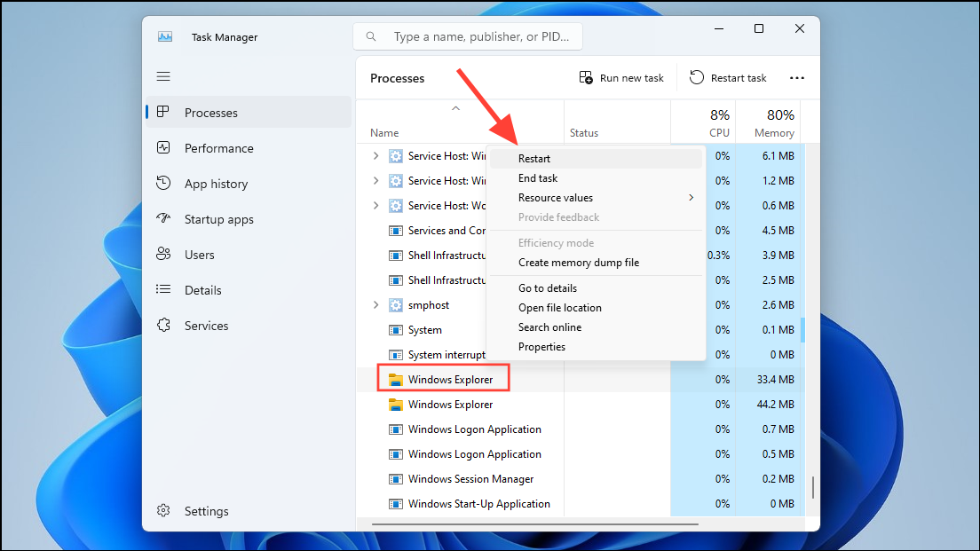980x551 pixels.
Task: Choose Restart from the context menu
Action: coord(596,159)
